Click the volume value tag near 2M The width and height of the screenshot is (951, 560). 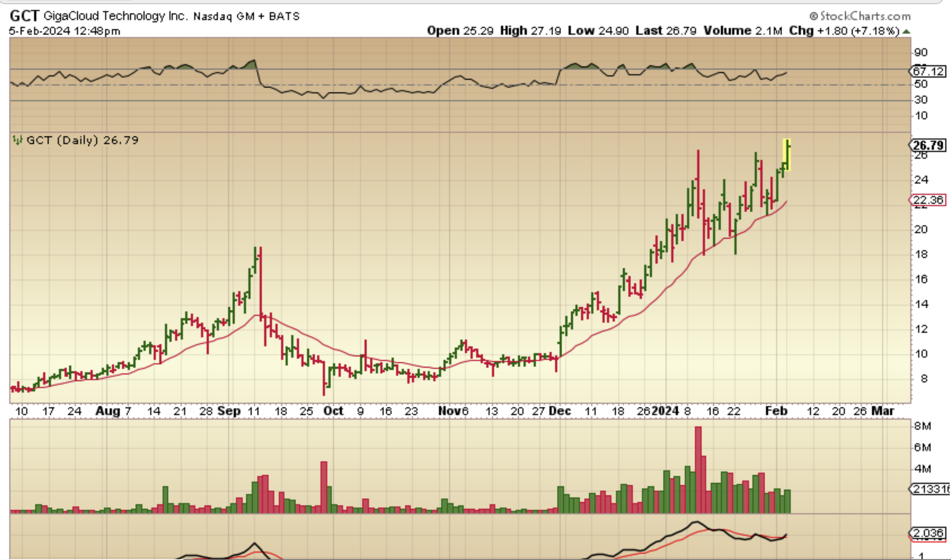click(930, 489)
